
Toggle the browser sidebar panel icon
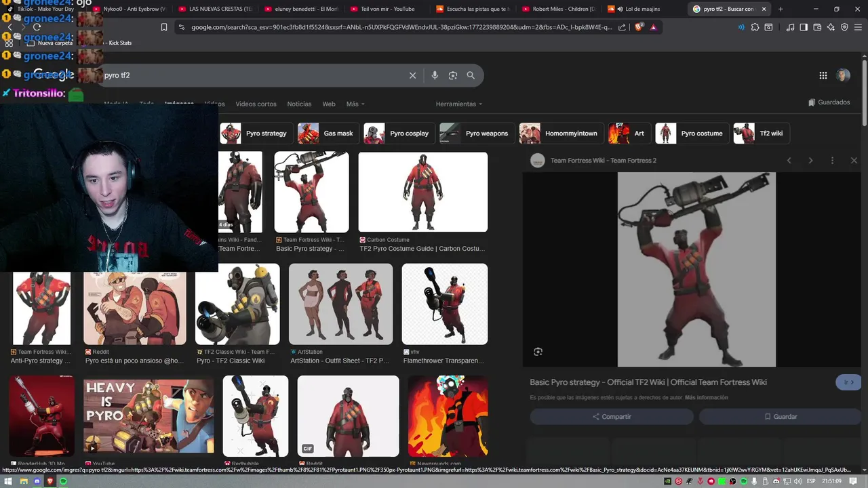[804, 27]
